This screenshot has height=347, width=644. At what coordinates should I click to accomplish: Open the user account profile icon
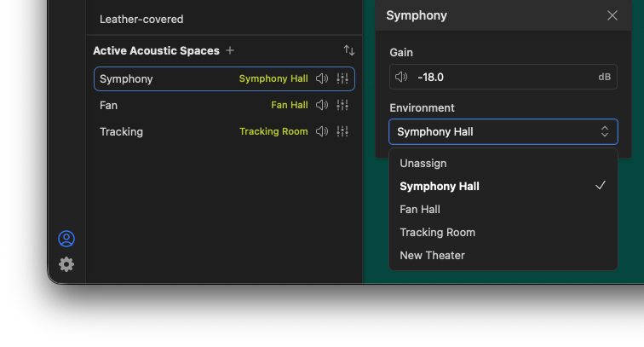pyautogui.click(x=66, y=239)
